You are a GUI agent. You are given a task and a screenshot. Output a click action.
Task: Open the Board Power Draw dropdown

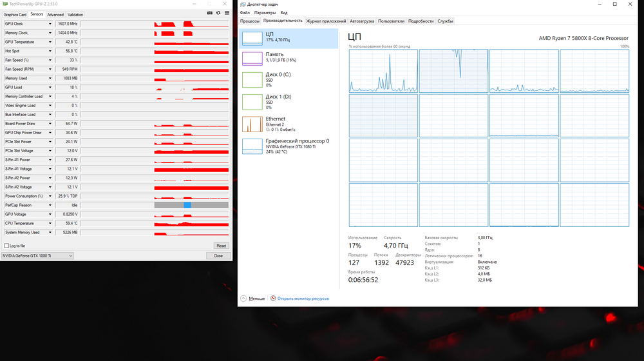(x=50, y=123)
